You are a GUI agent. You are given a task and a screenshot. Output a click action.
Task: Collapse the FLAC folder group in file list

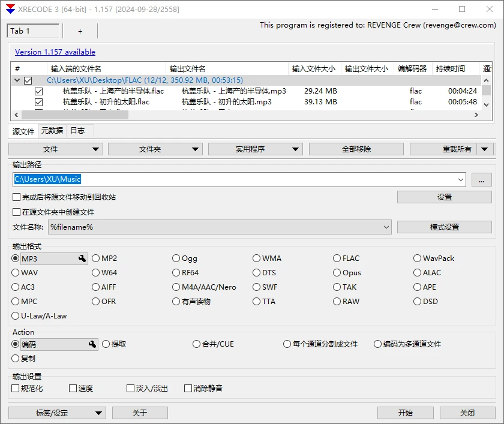click(x=17, y=80)
